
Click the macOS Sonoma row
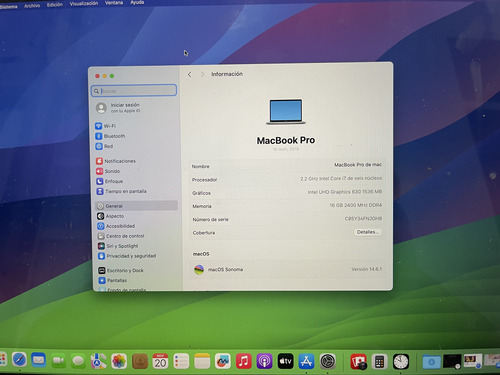pyautogui.click(x=287, y=269)
